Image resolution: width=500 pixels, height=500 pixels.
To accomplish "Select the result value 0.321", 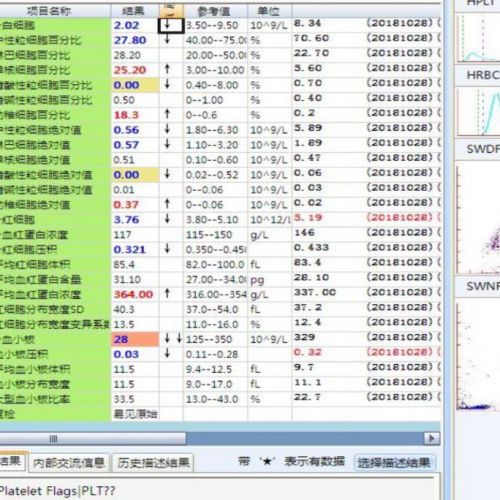I will point(129,250).
